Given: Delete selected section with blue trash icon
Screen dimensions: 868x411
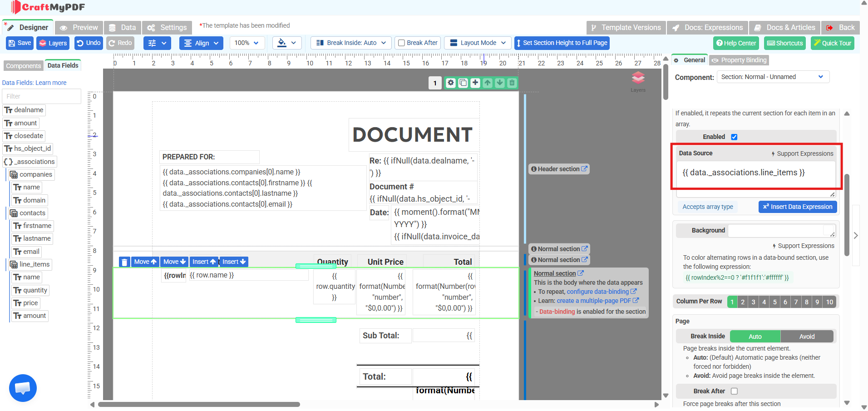Looking at the screenshot, I should [124, 262].
